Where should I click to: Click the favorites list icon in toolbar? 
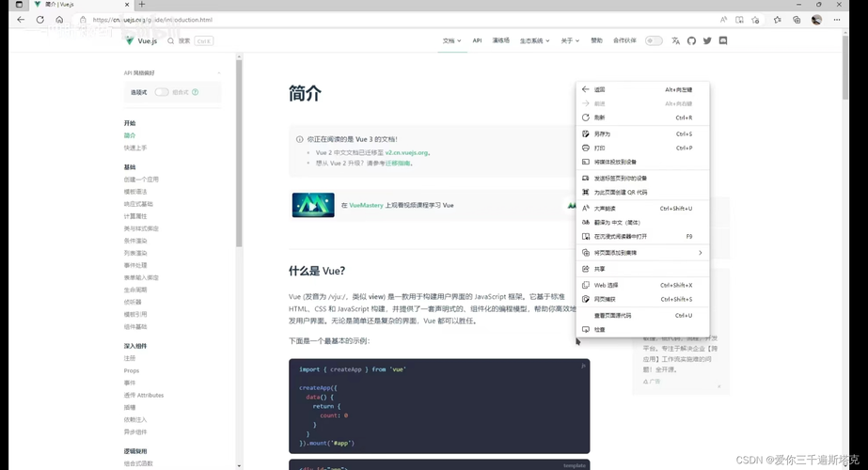pos(777,20)
